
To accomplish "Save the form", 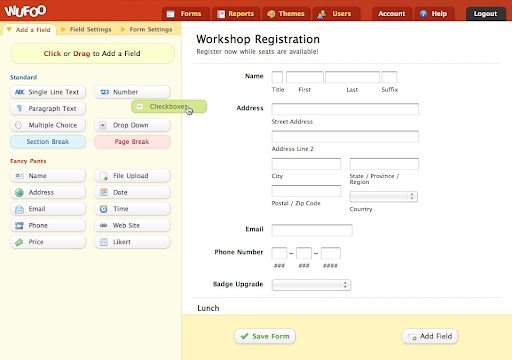I will pyautogui.click(x=265, y=336).
